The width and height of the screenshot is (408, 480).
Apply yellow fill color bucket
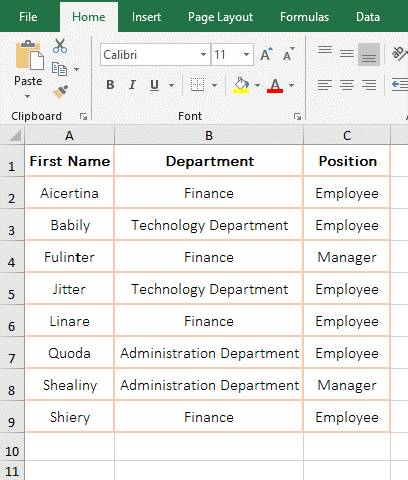coord(241,85)
